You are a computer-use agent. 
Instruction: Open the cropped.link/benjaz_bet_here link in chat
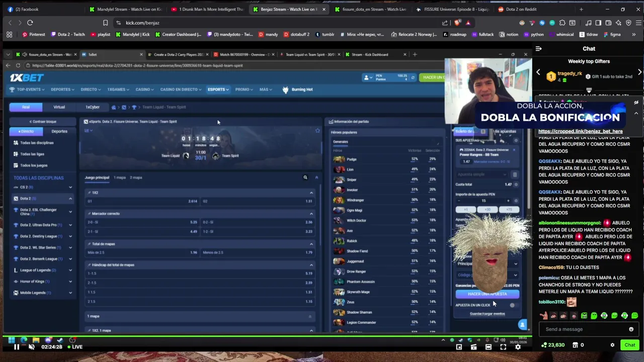(x=580, y=131)
